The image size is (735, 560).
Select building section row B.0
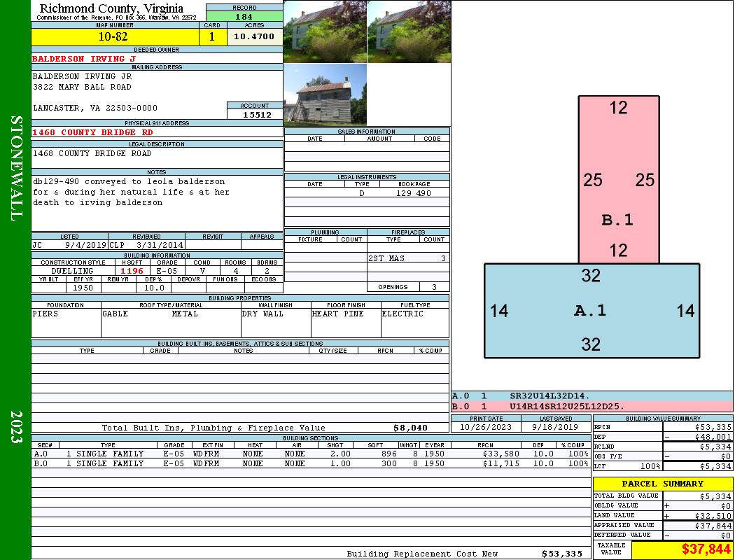(311, 463)
